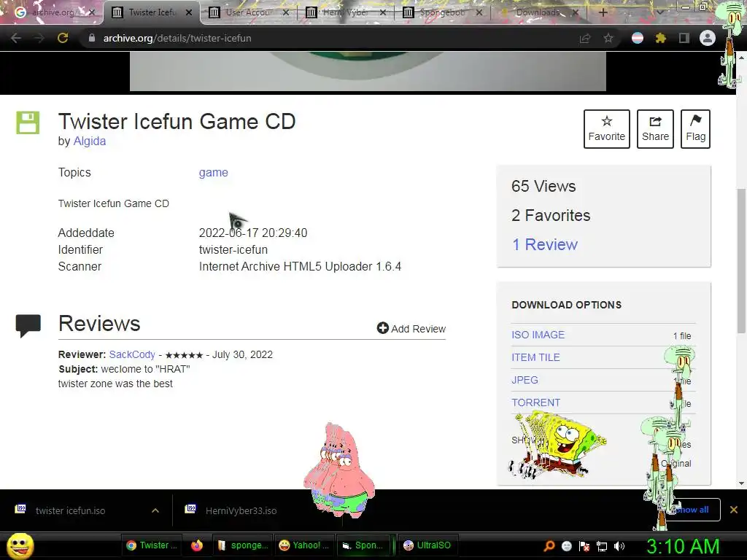
Task: Open the smiley face Start button
Action: point(20,545)
